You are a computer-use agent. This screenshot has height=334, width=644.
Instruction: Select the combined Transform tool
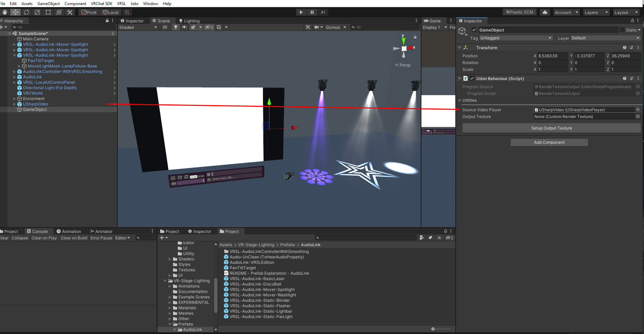59,12
